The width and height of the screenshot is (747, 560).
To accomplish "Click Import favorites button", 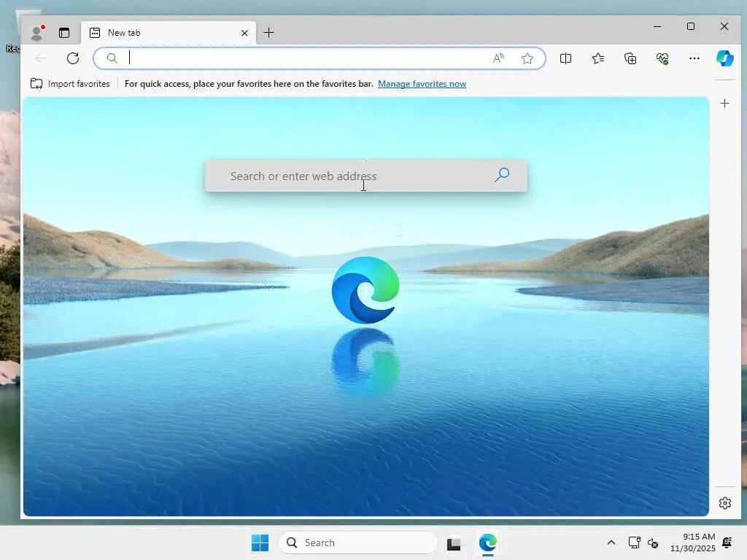I will (x=70, y=84).
